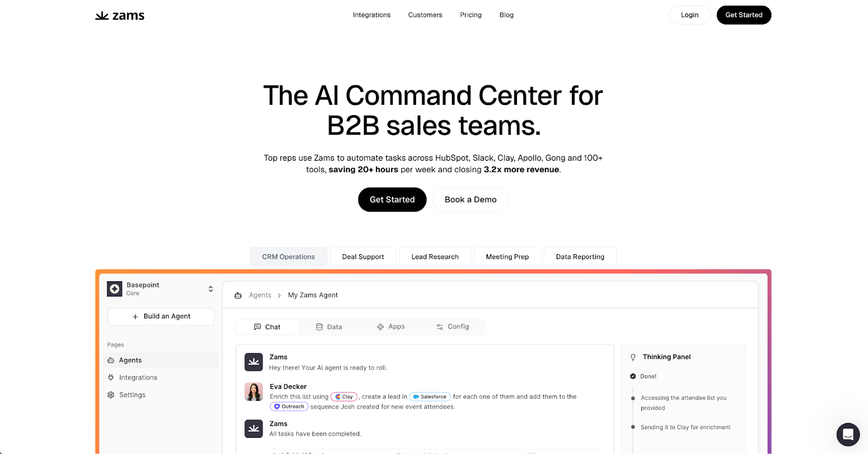Switch to the Meeting Prep tab
Image resolution: width=868 pixels, height=454 pixels.
point(507,257)
